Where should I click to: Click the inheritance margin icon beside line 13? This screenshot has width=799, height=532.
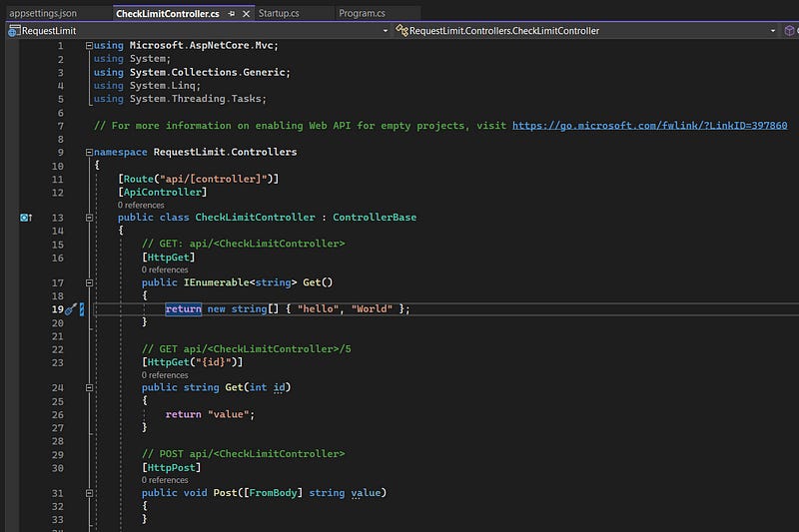coord(26,218)
